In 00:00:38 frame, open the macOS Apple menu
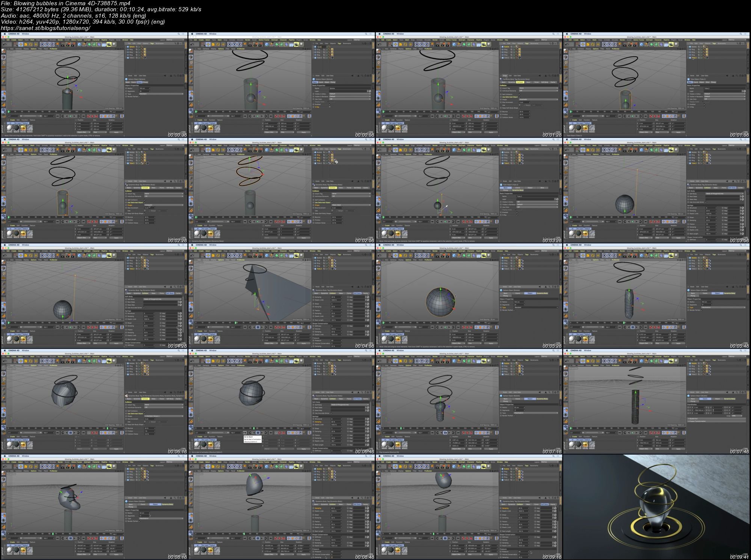The width and height of the screenshot is (751, 560). click(5, 34)
